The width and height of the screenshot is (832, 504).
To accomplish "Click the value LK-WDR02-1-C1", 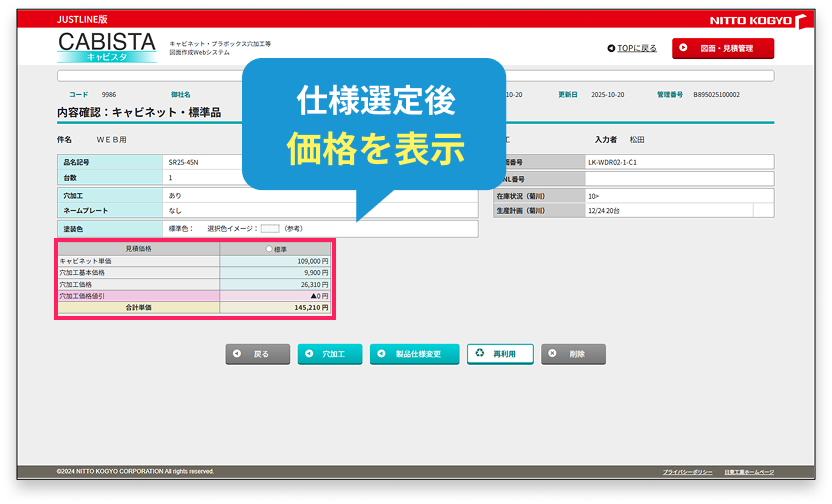I will pos(612,162).
